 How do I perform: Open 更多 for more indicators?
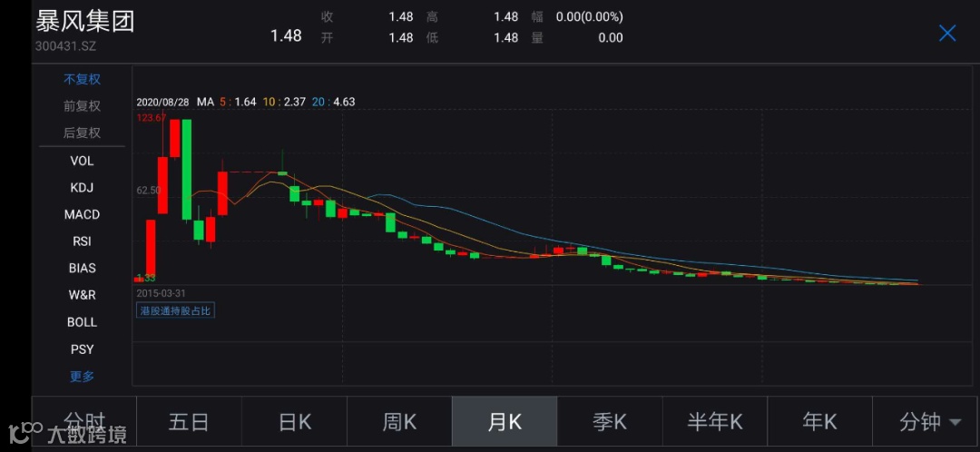point(82,377)
